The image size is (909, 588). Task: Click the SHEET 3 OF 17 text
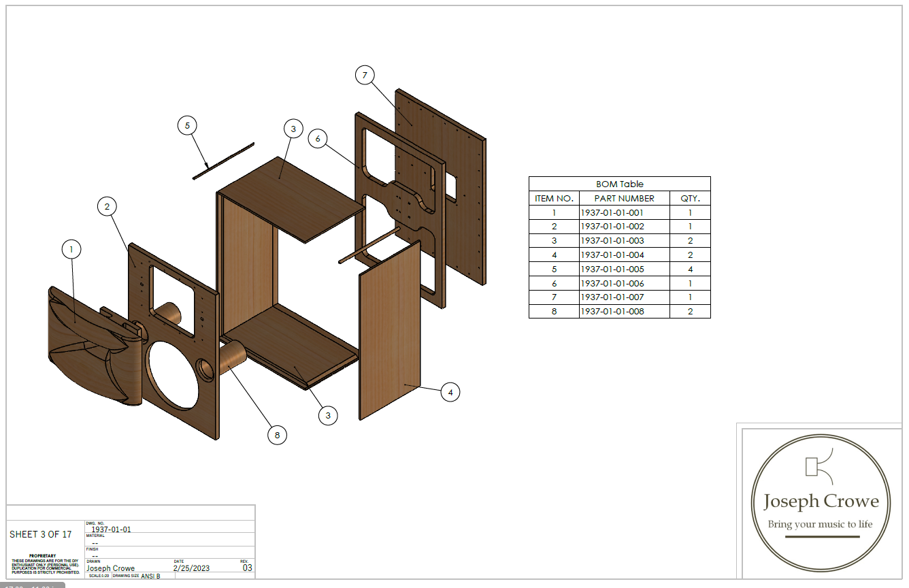41,534
